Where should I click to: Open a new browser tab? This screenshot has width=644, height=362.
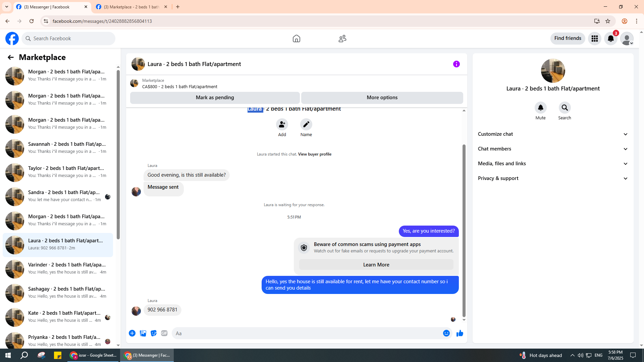(x=178, y=7)
